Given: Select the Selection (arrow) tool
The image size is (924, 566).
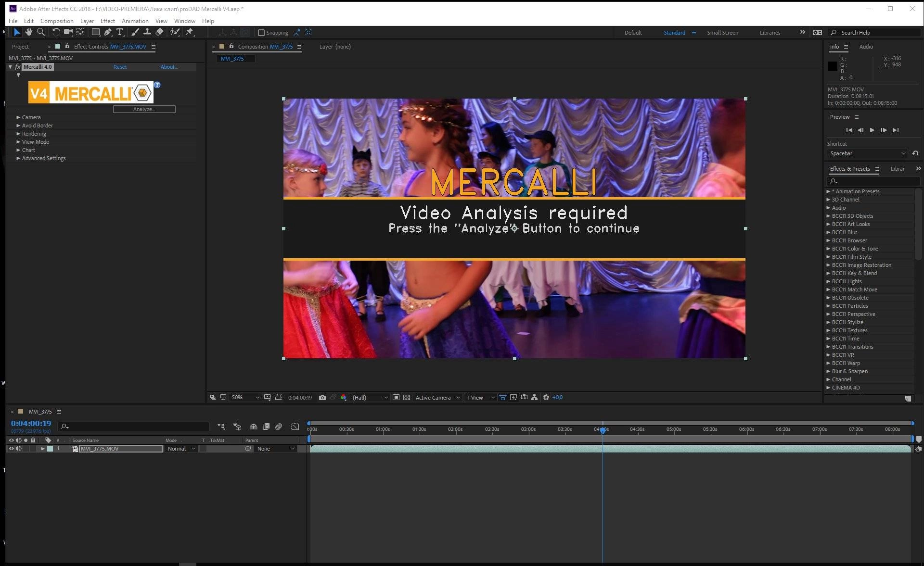Looking at the screenshot, I should coord(17,32).
